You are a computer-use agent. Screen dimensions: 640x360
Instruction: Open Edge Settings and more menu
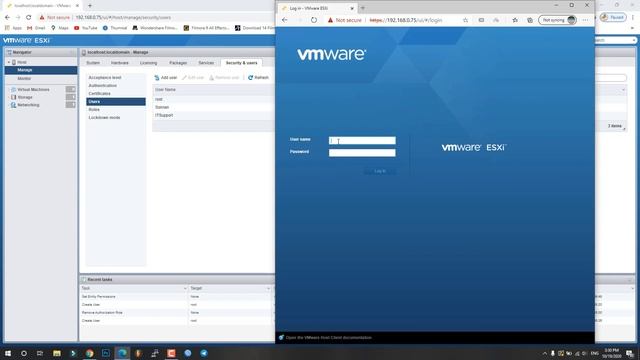[x=585, y=20]
